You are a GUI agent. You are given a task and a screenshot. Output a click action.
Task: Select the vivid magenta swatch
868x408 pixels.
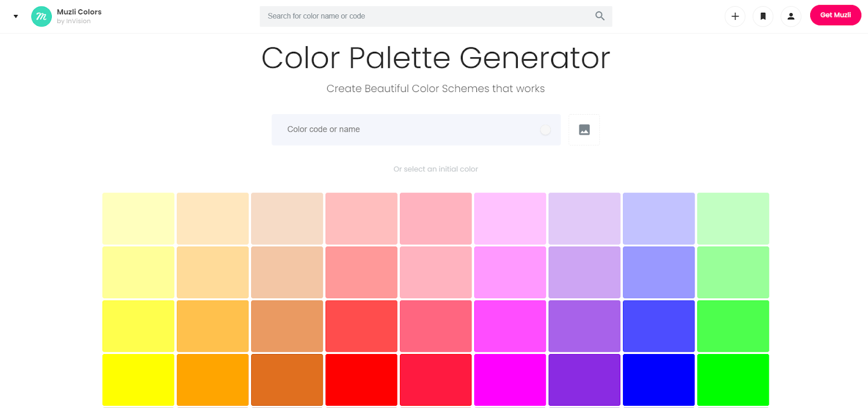click(x=510, y=380)
